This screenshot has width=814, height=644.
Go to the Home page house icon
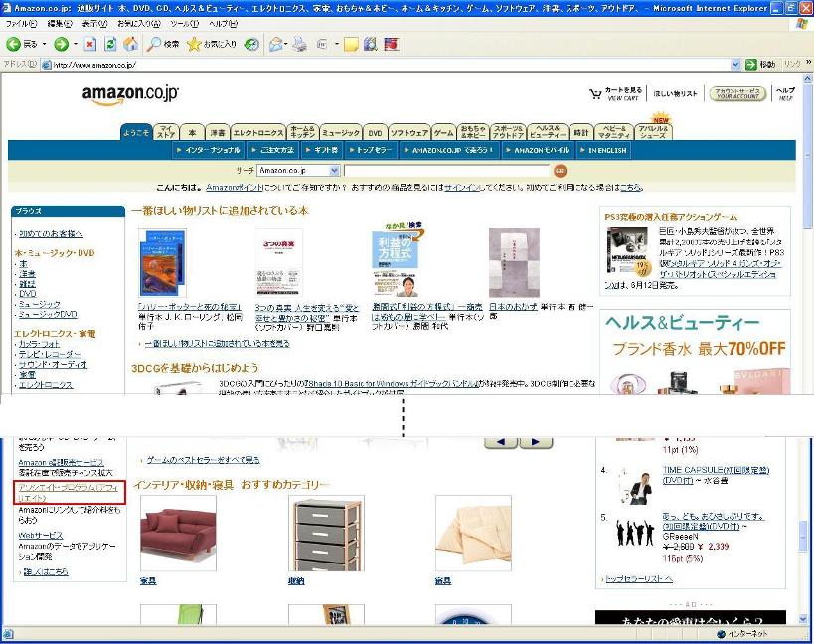pyautogui.click(x=131, y=44)
